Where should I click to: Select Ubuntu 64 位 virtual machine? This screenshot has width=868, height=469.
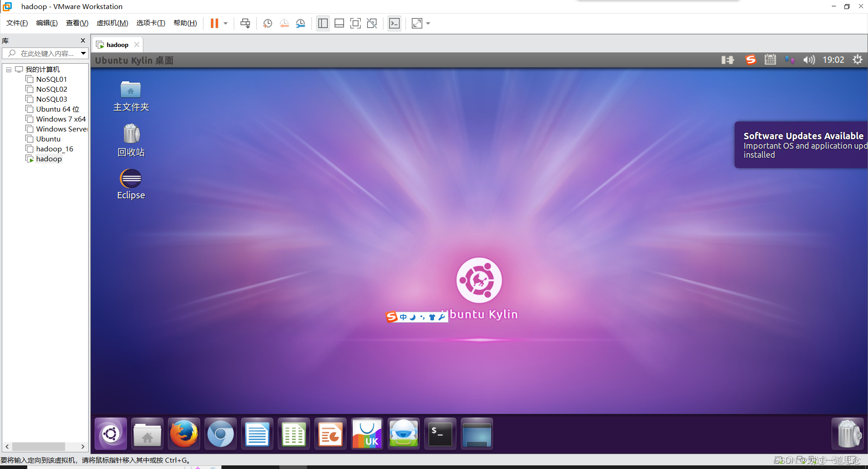coord(57,109)
